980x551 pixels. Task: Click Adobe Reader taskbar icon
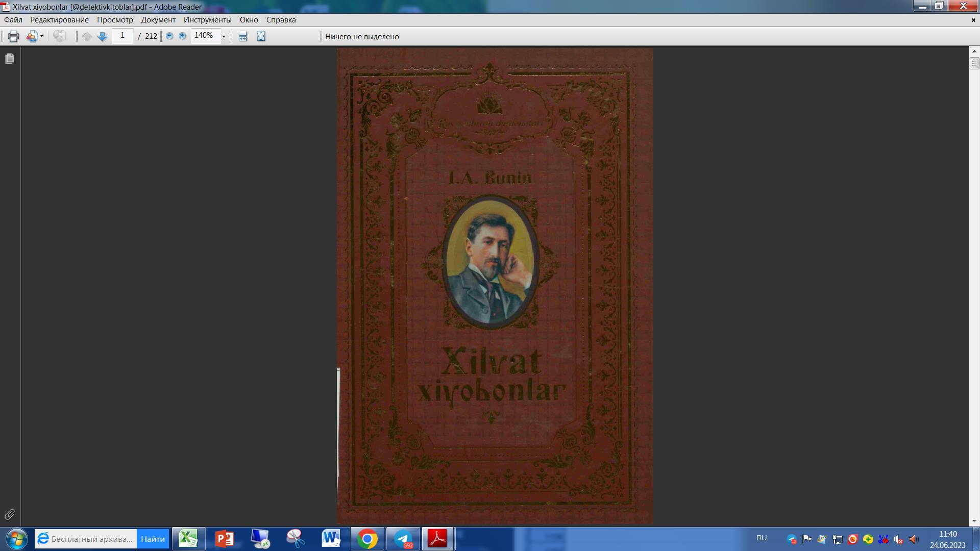[x=438, y=539]
